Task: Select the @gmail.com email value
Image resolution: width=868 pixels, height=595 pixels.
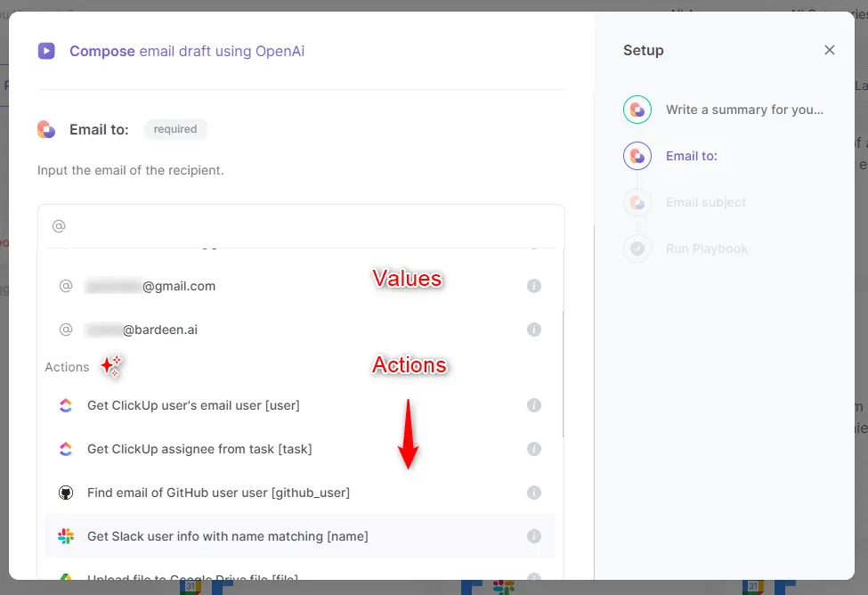Action: (301, 286)
